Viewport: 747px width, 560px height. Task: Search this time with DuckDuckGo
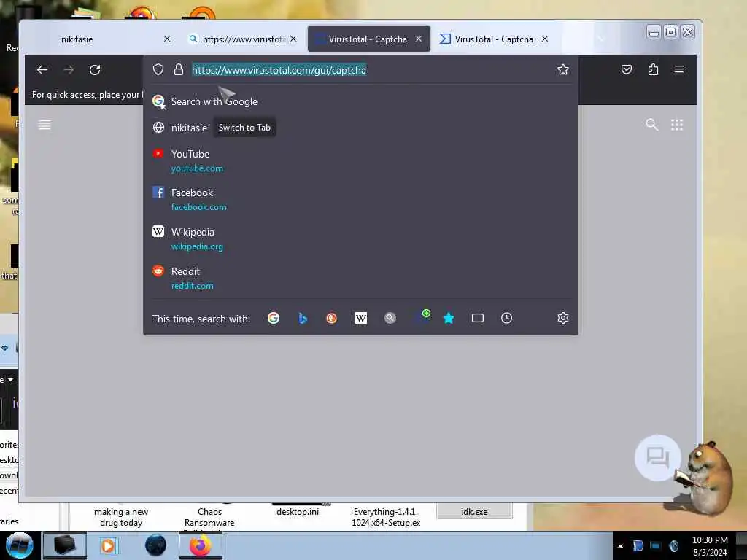click(332, 318)
